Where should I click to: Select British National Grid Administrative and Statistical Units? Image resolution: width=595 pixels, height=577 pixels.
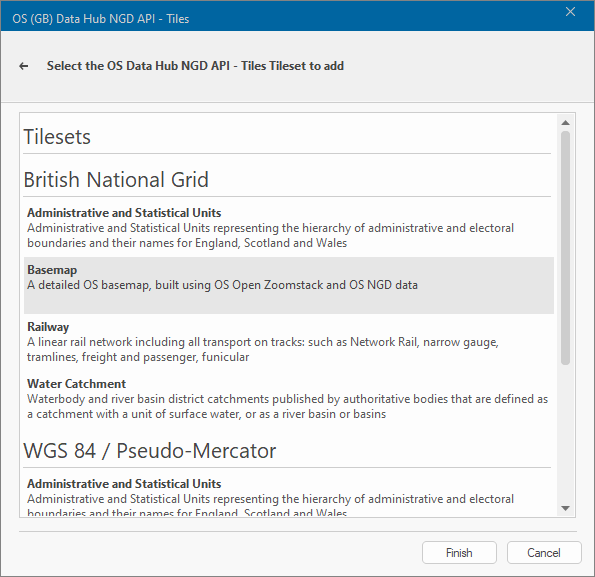[x=289, y=228]
